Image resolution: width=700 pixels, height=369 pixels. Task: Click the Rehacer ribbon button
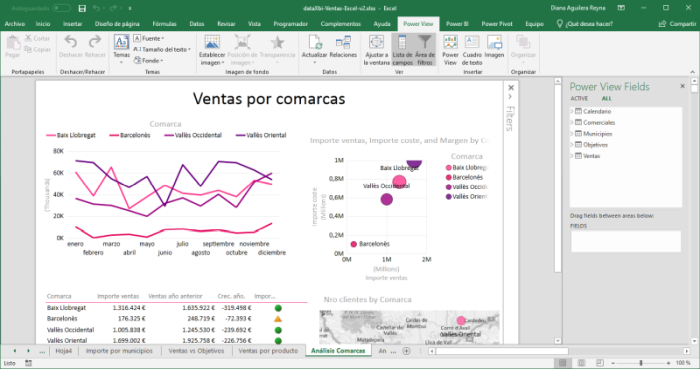[x=95, y=47]
